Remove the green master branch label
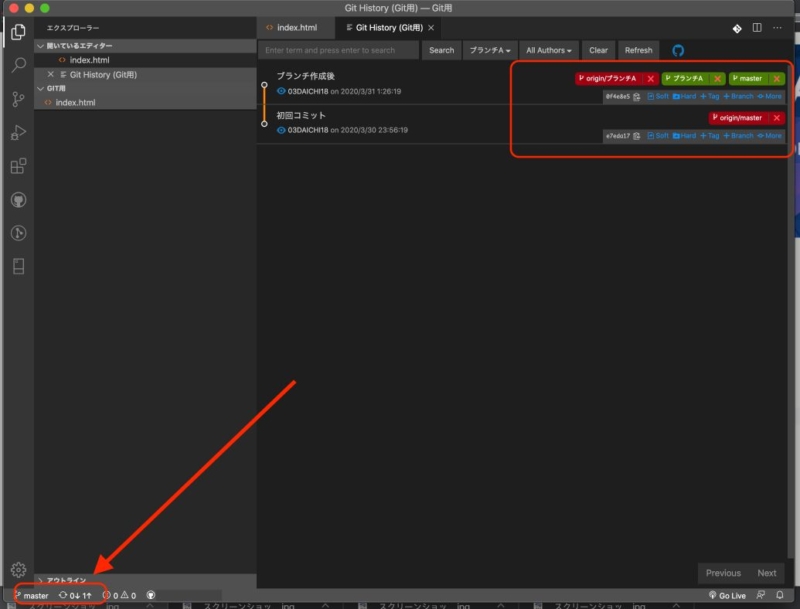This screenshot has width=800, height=609. coord(777,79)
